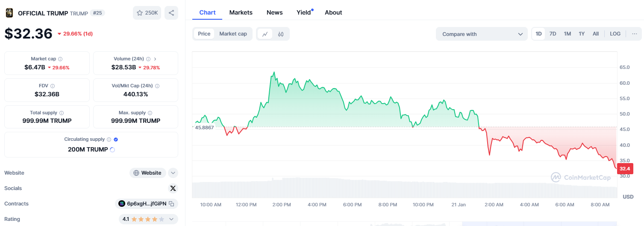644x226 pixels.
Task: Add TRUMP to watchlist via star button
Action: (x=147, y=13)
